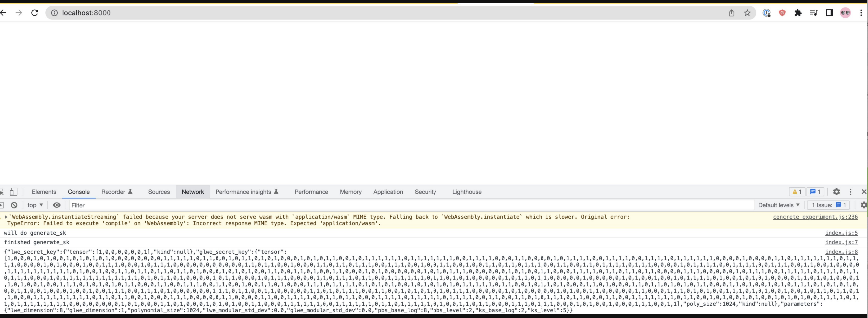The image size is (868, 318).
Task: Open the index.js:8 source link
Action: 841,252
